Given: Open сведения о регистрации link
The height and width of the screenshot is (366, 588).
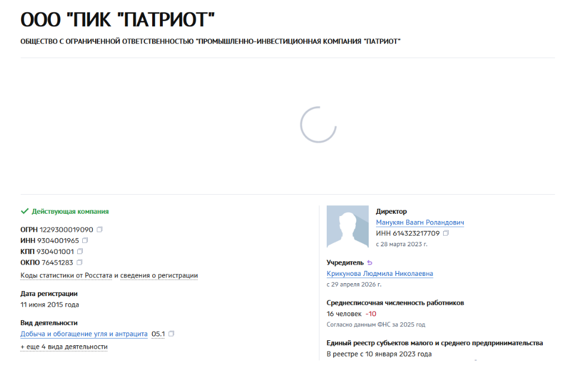Looking at the screenshot, I should (x=159, y=276).
